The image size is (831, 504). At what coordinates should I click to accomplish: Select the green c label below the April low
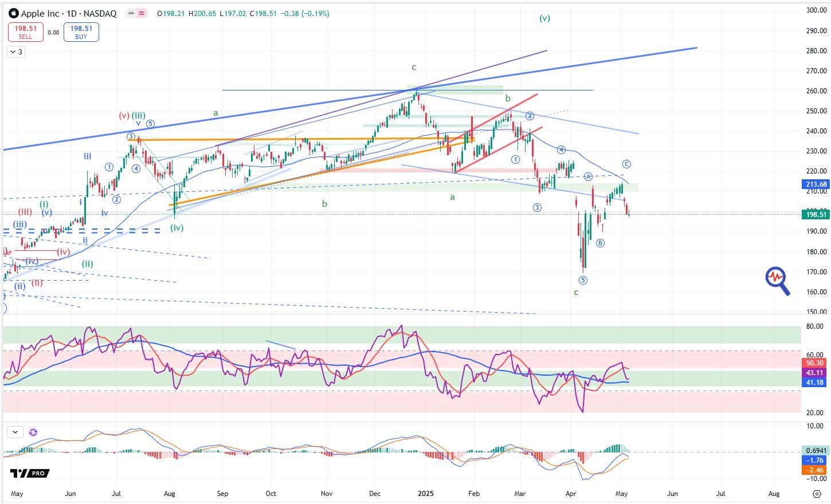click(x=576, y=293)
